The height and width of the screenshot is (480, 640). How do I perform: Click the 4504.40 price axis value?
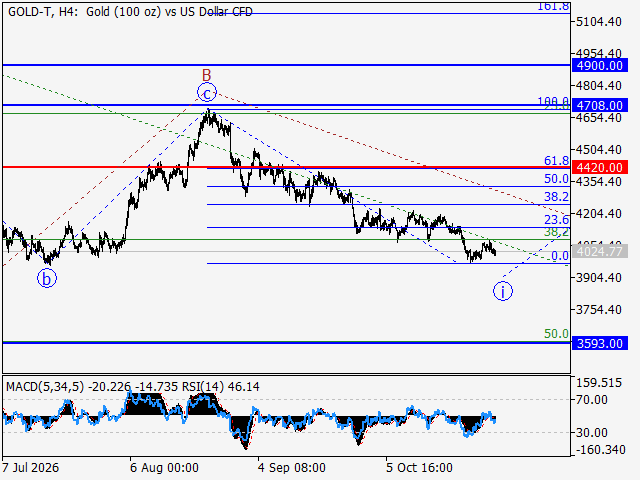click(599, 149)
